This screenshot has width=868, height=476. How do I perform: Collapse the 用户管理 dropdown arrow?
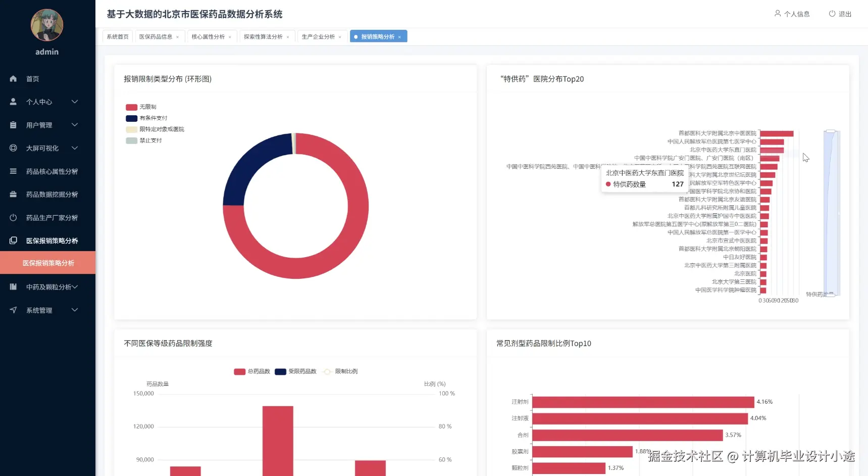[75, 125]
